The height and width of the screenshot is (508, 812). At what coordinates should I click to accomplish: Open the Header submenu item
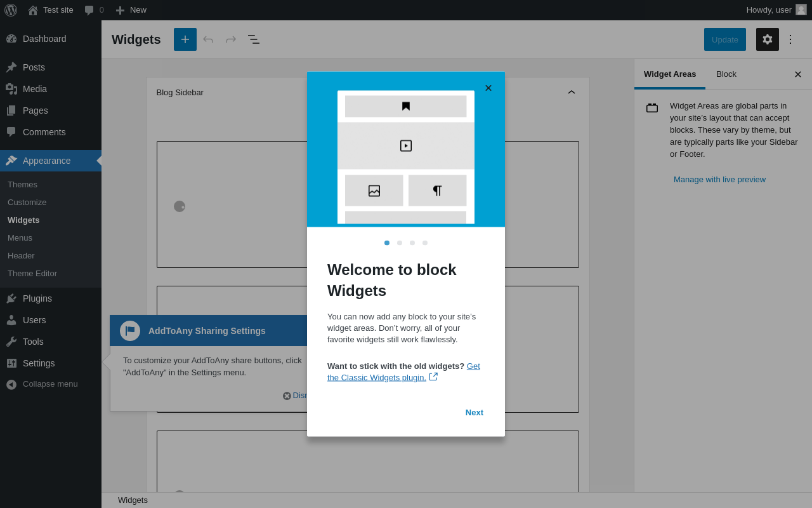click(21, 256)
